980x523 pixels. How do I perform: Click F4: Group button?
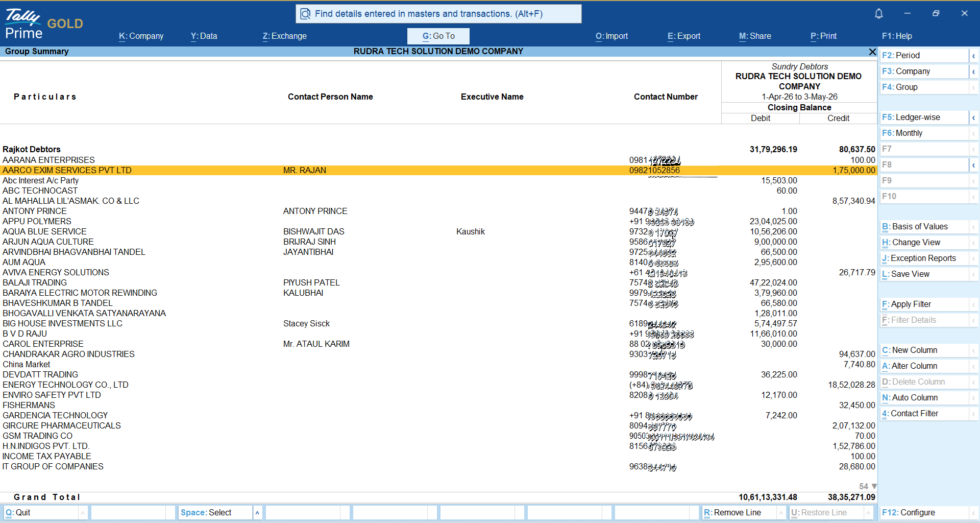click(924, 87)
